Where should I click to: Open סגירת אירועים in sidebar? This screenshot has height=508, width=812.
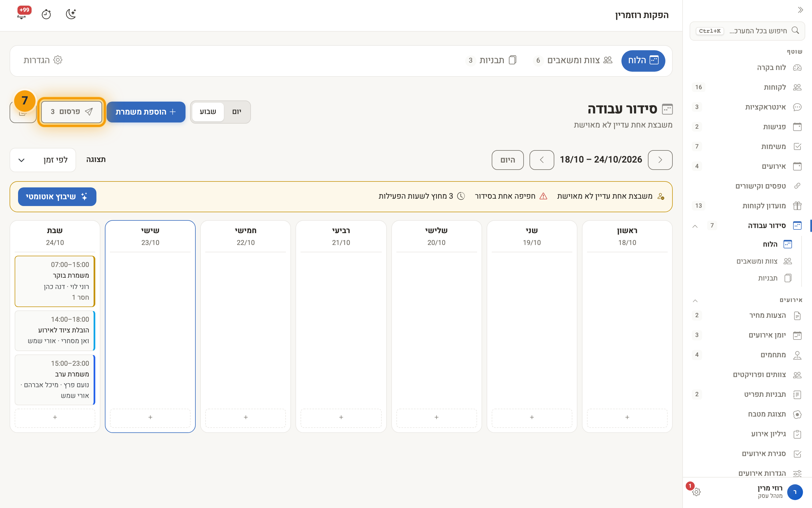[x=747, y=454]
